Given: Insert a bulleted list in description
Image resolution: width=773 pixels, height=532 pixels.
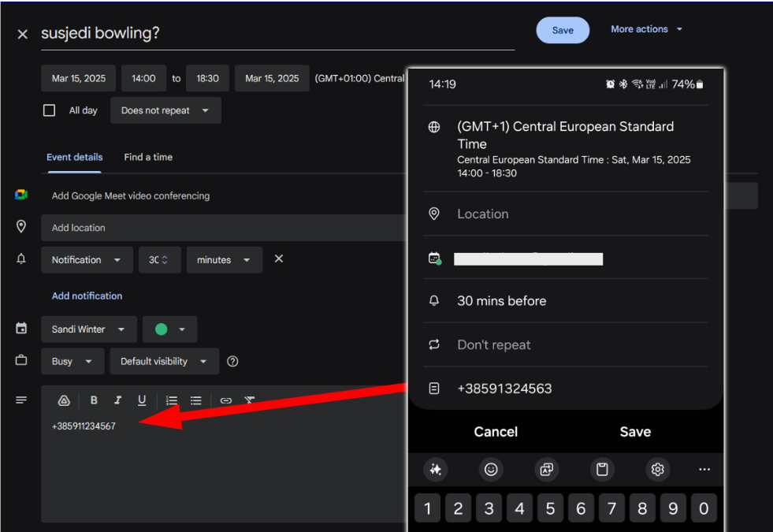Looking at the screenshot, I should click(196, 400).
